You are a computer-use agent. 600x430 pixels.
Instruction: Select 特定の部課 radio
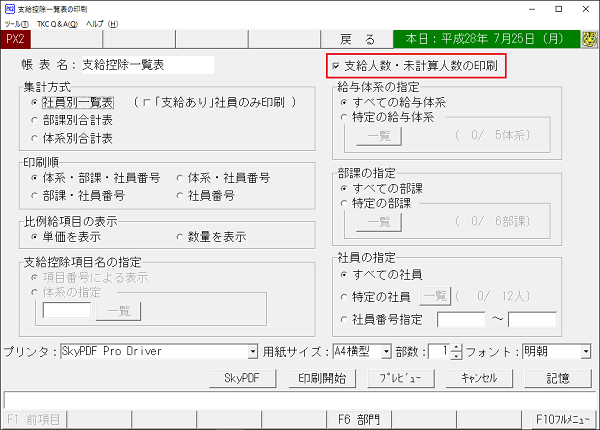tap(344, 204)
